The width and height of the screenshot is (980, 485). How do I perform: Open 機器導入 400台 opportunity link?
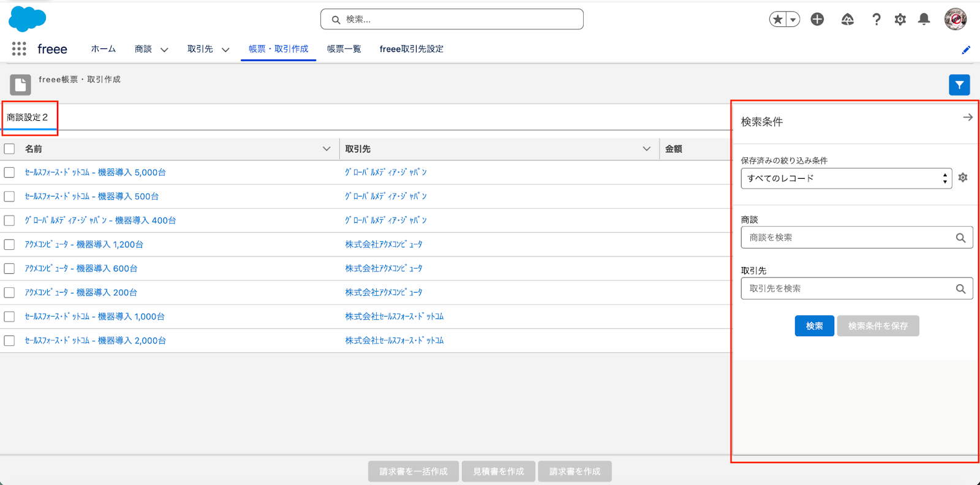pos(100,220)
